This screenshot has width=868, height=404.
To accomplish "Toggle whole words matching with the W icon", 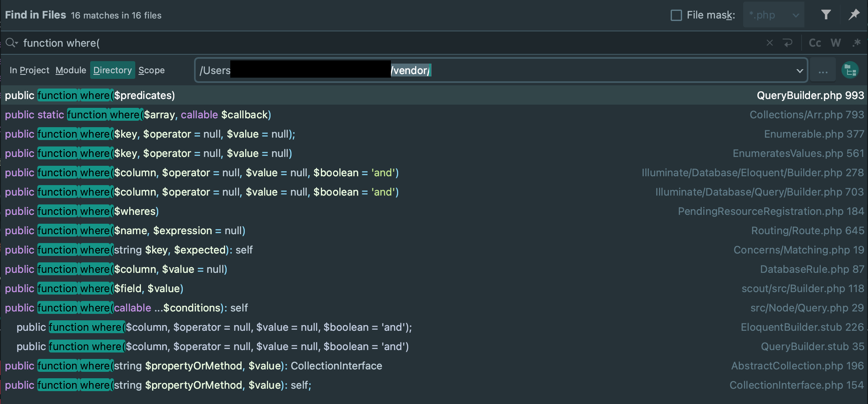I will pos(836,43).
